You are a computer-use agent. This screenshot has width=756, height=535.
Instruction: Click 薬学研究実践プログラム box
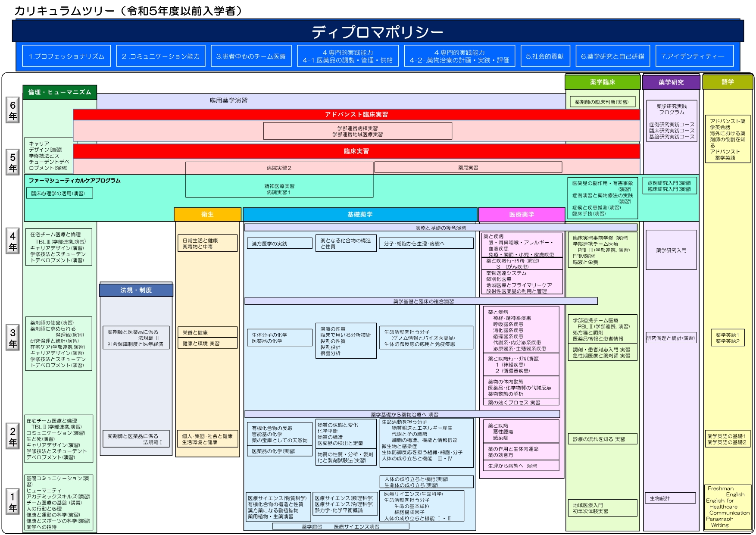click(672, 121)
